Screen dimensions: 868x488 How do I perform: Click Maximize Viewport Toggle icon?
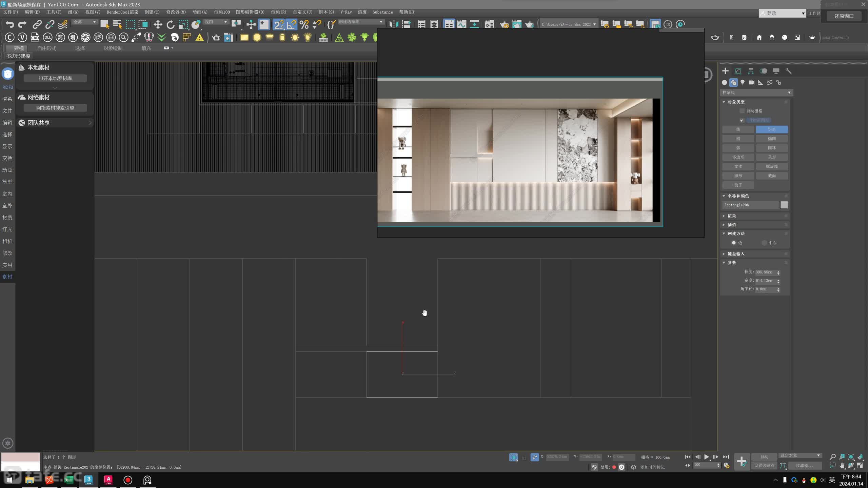[860, 466]
